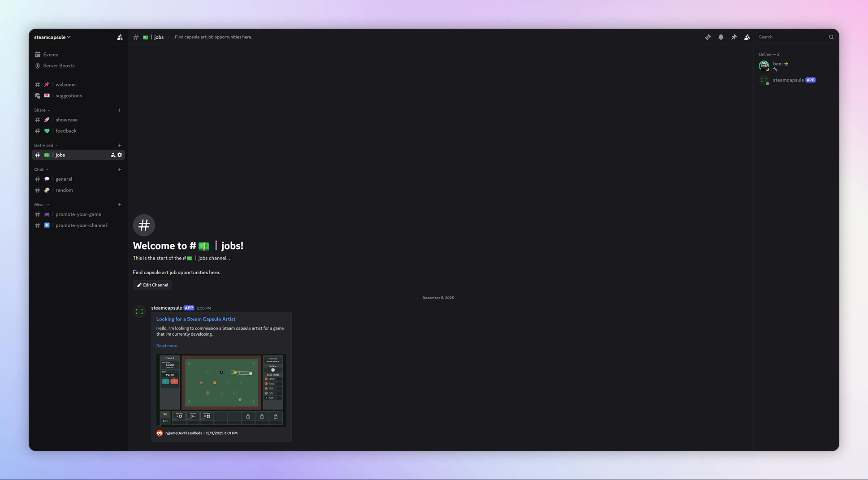Image resolution: width=868 pixels, height=480 pixels.
Task: Open the Read more link
Action: (168, 346)
